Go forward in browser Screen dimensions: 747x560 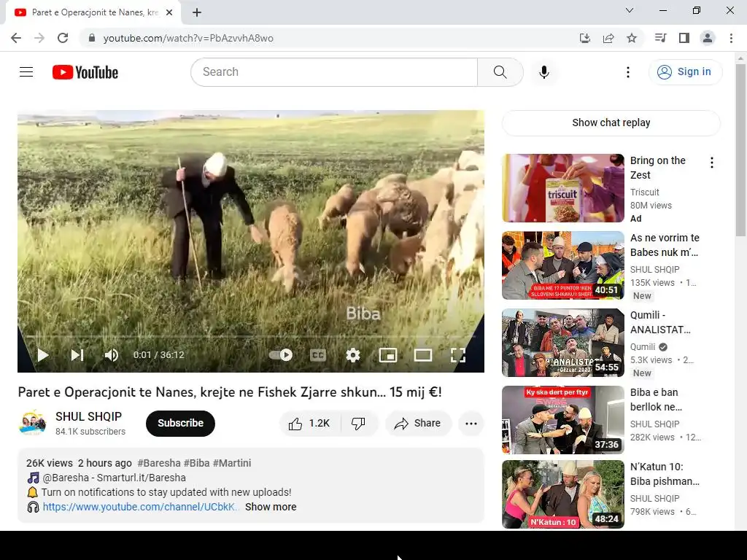point(39,38)
